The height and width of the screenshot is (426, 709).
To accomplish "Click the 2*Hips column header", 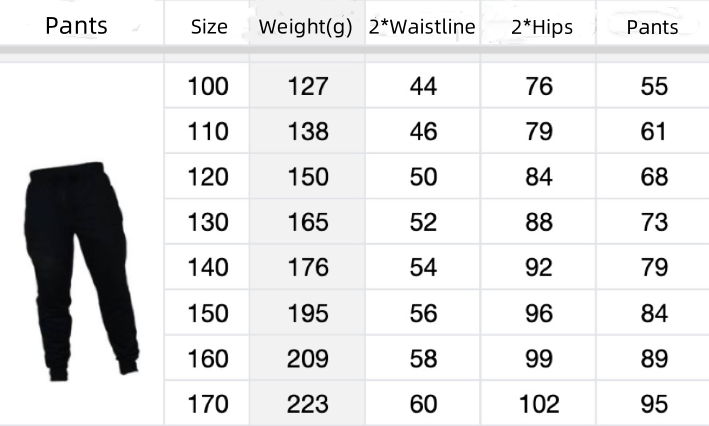I will tap(542, 27).
